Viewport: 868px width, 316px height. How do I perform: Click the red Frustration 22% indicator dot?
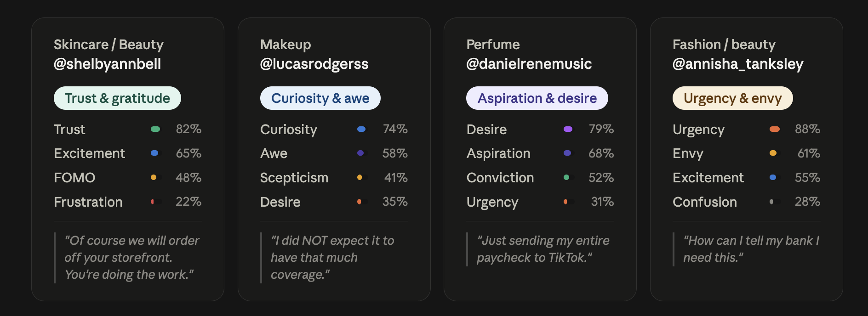click(x=152, y=202)
